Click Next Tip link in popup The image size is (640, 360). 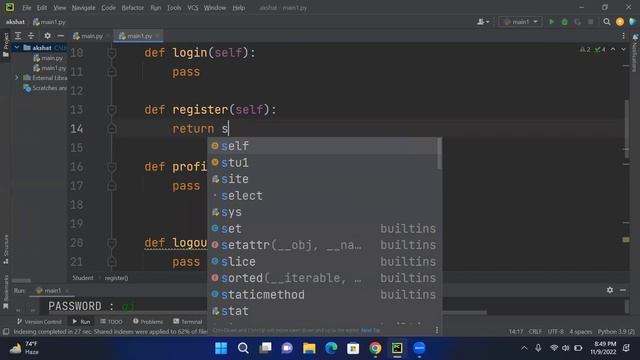point(370,330)
